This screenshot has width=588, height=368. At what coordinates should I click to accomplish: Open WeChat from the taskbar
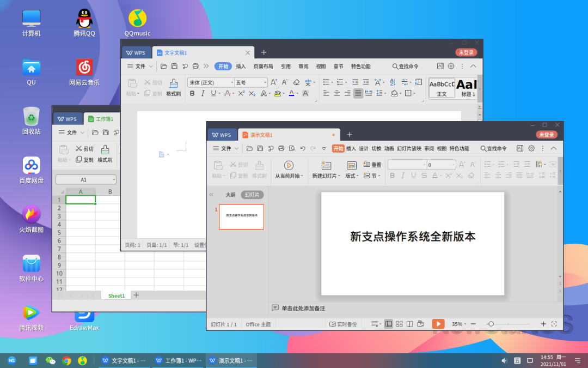50,360
